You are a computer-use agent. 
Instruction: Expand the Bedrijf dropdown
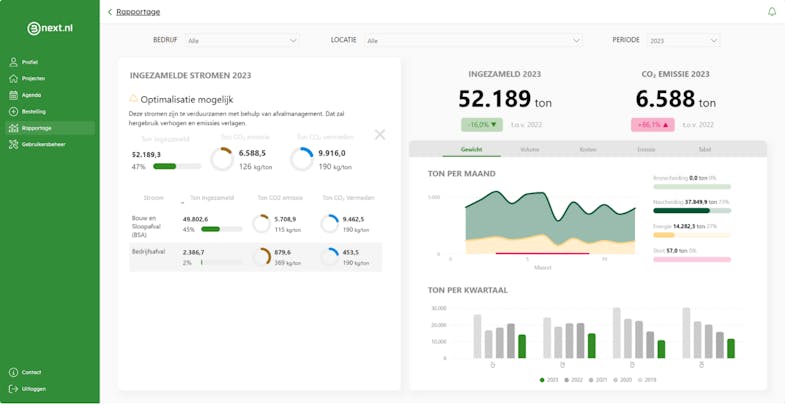click(x=241, y=41)
